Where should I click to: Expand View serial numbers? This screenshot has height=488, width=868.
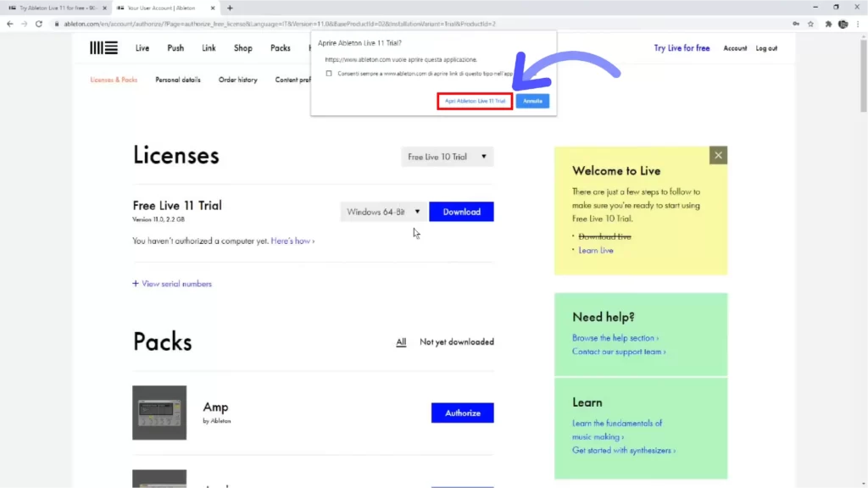pyautogui.click(x=176, y=283)
